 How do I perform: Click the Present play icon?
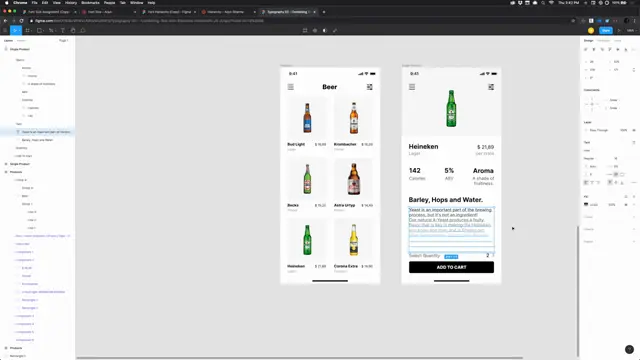(x=619, y=30)
